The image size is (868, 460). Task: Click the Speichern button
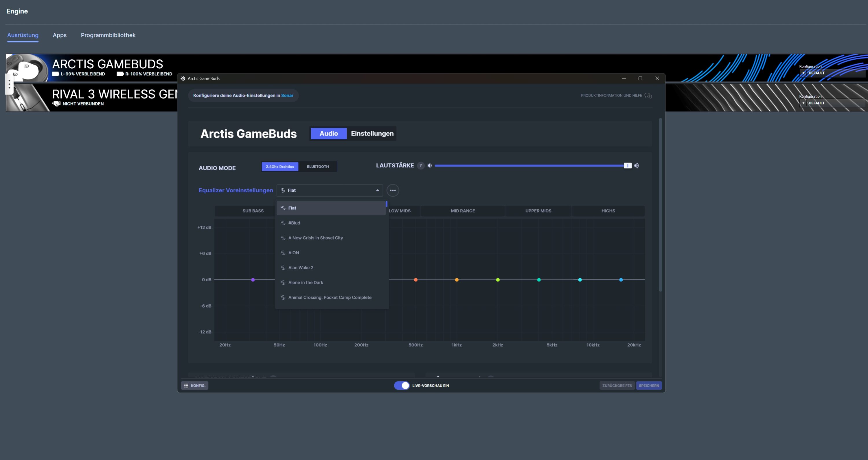[649, 386]
